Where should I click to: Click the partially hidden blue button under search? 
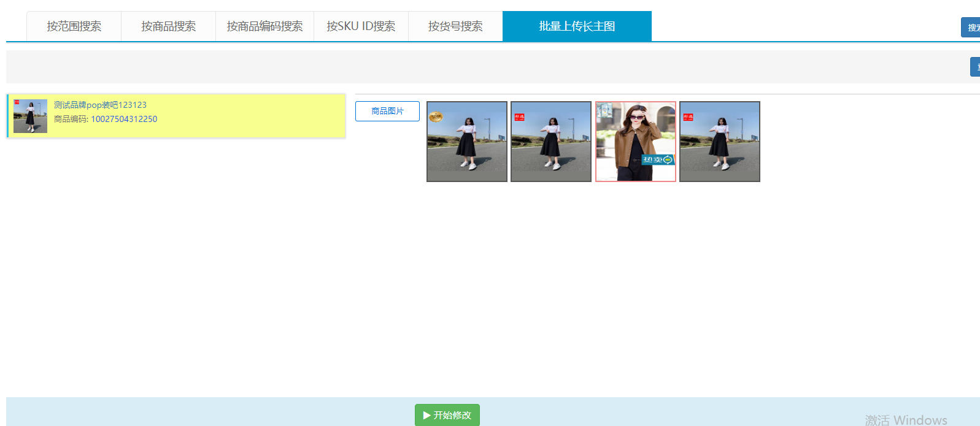pos(975,67)
